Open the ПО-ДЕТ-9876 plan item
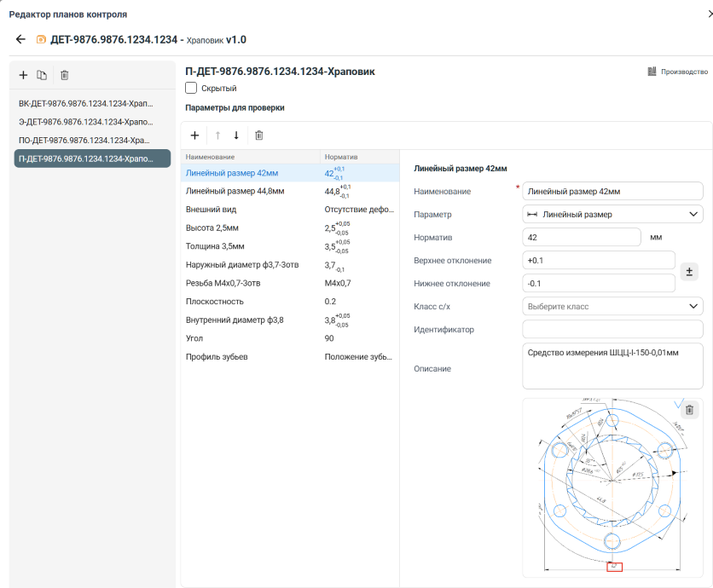Screen dimensions: 713x588 (x=84, y=140)
